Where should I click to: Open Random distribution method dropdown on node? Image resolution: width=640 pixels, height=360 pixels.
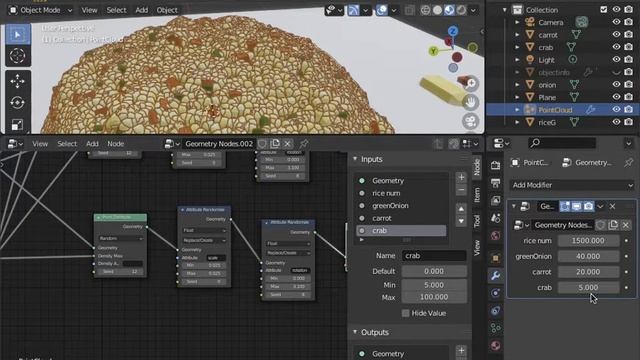[120, 238]
